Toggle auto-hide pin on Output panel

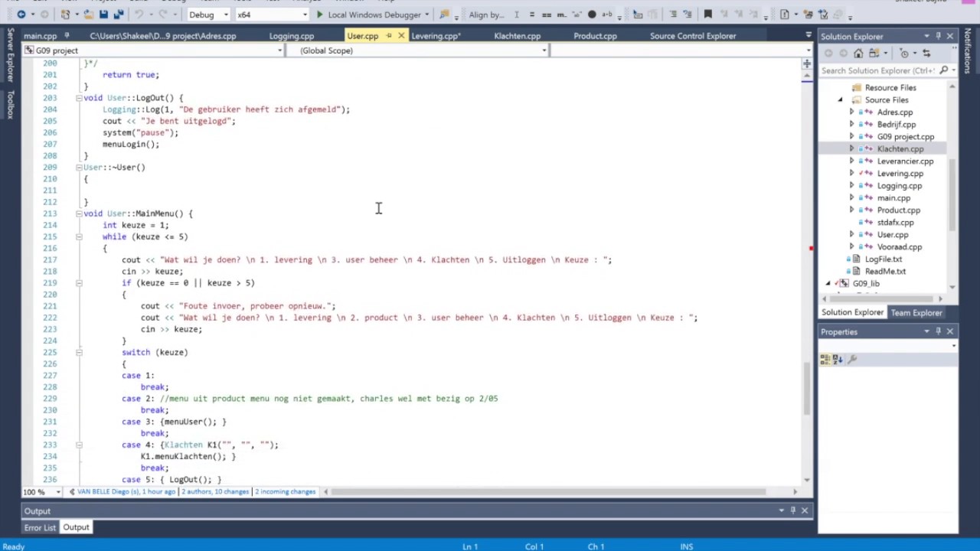click(793, 510)
